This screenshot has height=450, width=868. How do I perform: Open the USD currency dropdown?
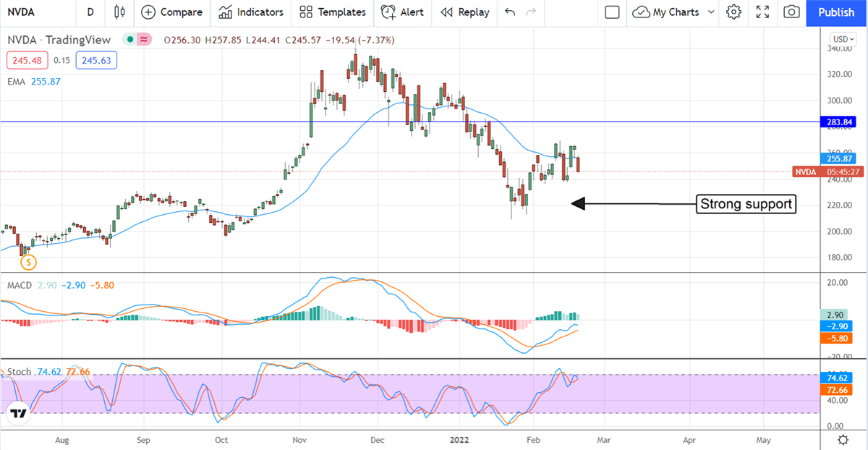pyautogui.click(x=843, y=39)
